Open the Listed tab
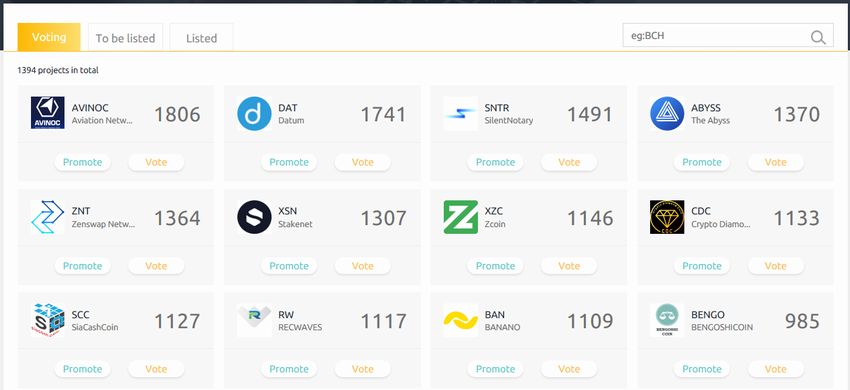This screenshot has width=850, height=390. click(x=202, y=38)
